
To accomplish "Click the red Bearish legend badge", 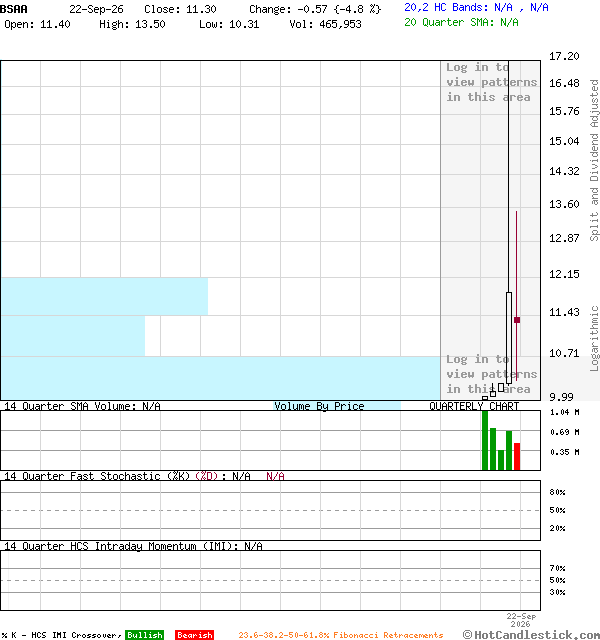I will (x=194, y=635).
